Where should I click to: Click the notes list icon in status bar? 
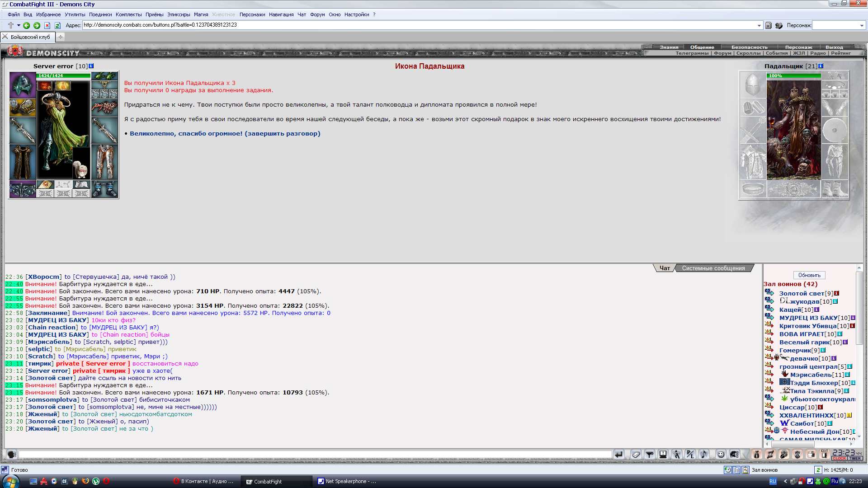coord(736,470)
